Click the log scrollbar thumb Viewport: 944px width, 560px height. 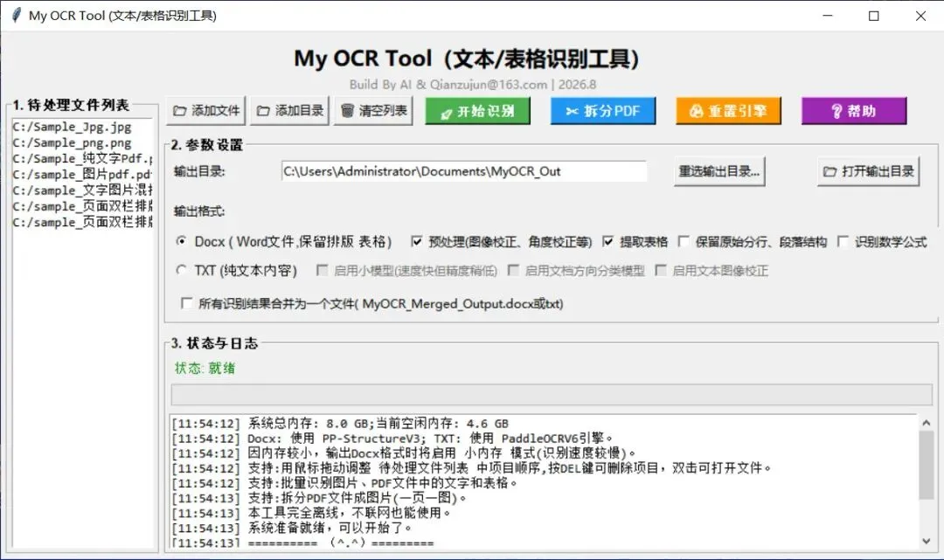pos(926,465)
